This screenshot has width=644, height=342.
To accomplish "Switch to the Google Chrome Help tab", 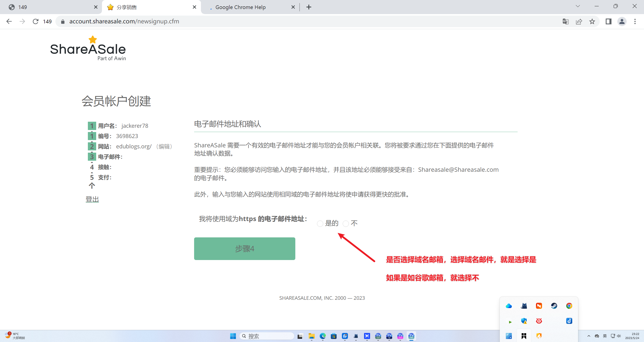I will click(240, 7).
